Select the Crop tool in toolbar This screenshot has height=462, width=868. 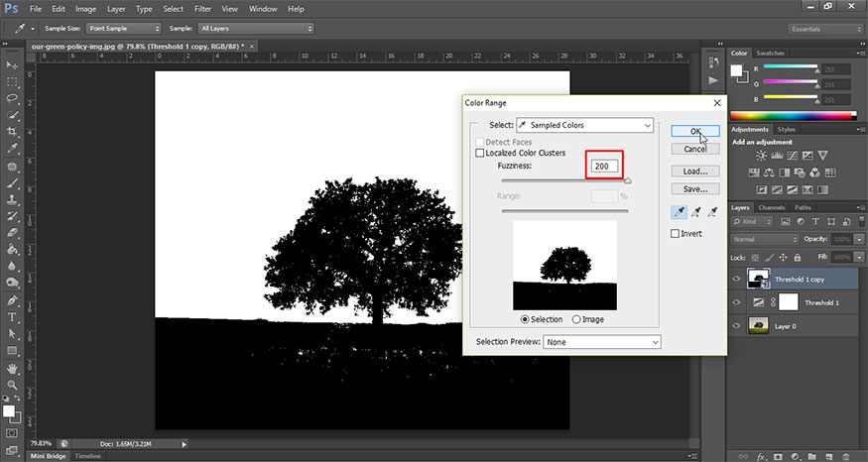coord(13,132)
